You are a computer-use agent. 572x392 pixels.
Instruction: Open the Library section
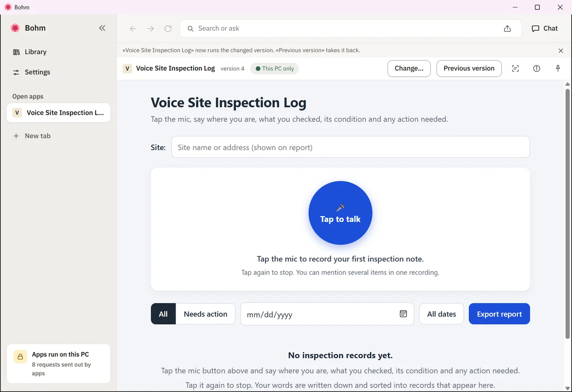[x=59, y=52]
